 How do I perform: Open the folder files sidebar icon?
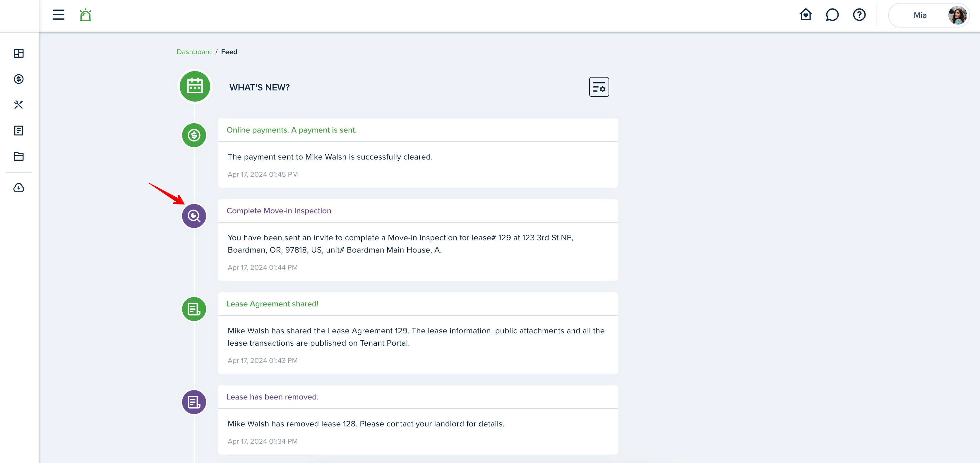pos(19,156)
